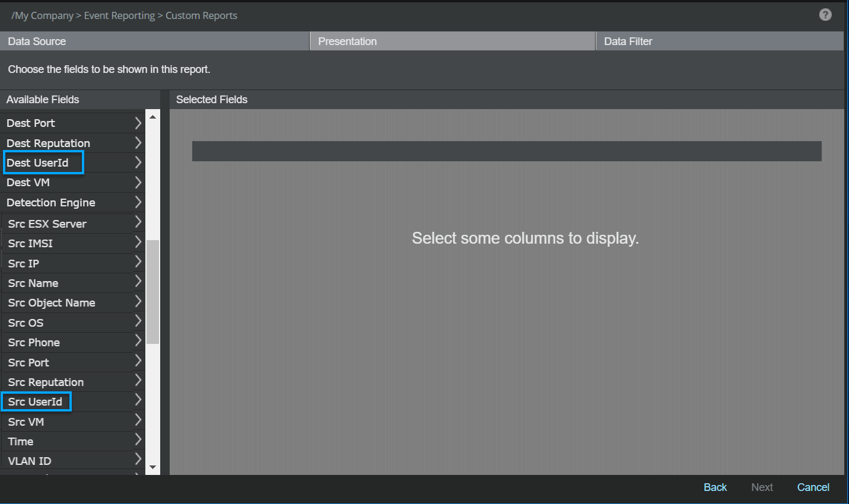Add Dest UserId using its chevron arrow

tap(138, 162)
